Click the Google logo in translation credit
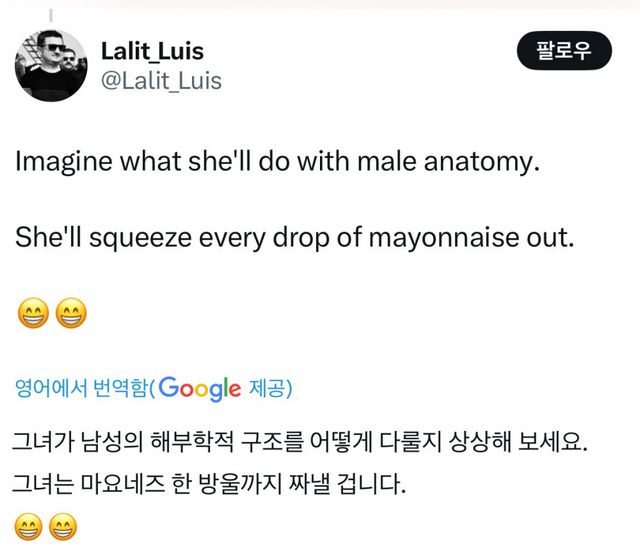This screenshot has width=640, height=556. point(199,388)
